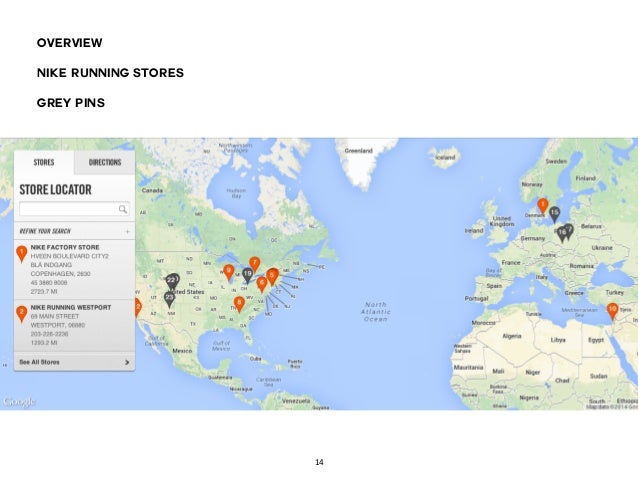This screenshot has height=479, width=638.
Task: Switch to the Stores tab
Action: (44, 162)
